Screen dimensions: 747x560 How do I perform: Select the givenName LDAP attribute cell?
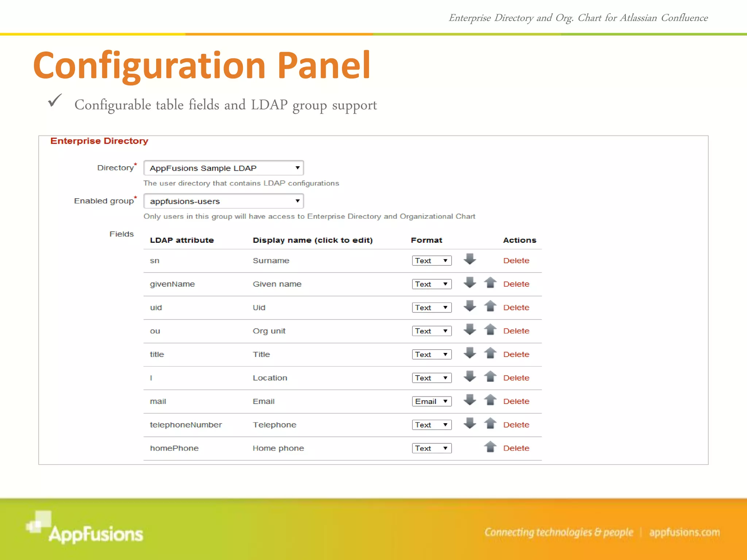(x=172, y=284)
